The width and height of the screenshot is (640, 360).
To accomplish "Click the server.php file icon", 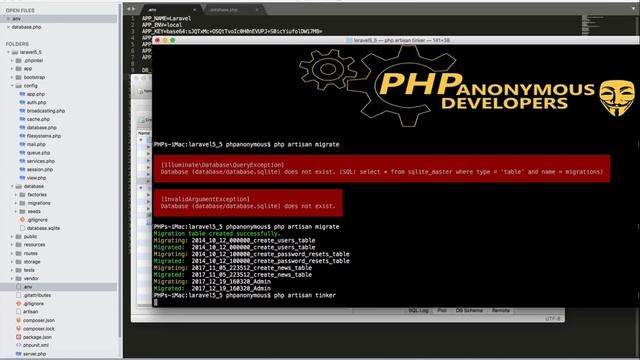I will click(x=18, y=354).
